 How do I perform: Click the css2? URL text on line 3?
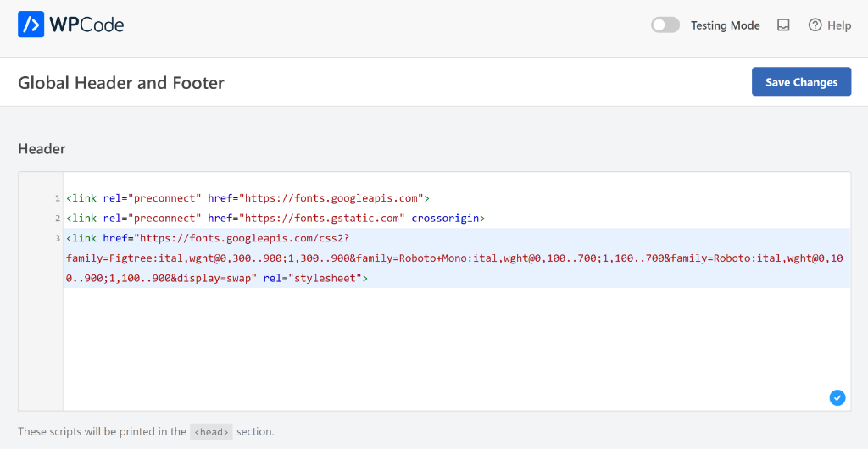coord(242,238)
